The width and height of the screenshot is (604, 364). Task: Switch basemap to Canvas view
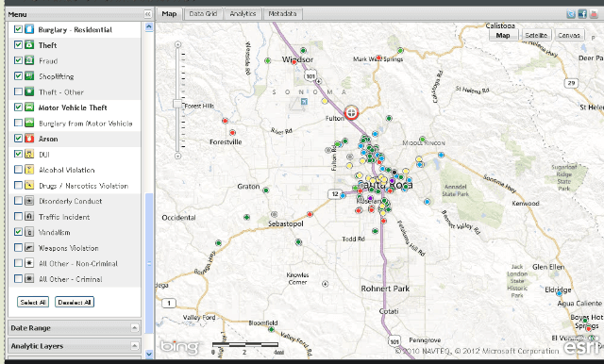569,35
